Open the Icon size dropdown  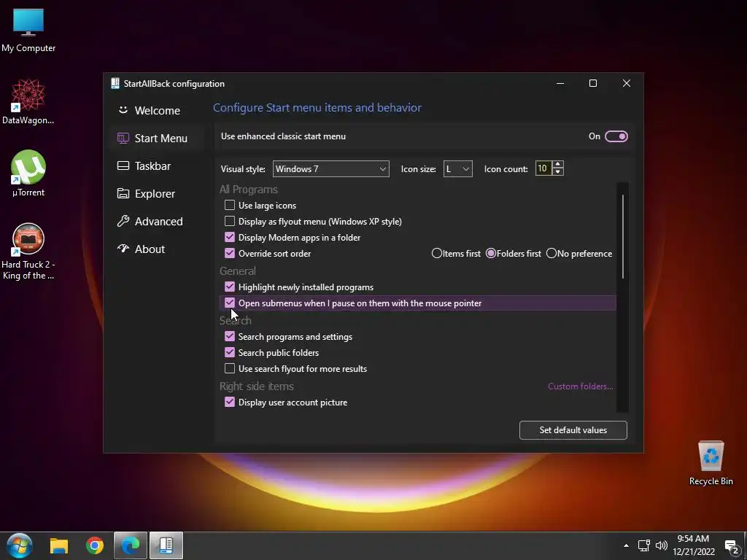(458, 169)
